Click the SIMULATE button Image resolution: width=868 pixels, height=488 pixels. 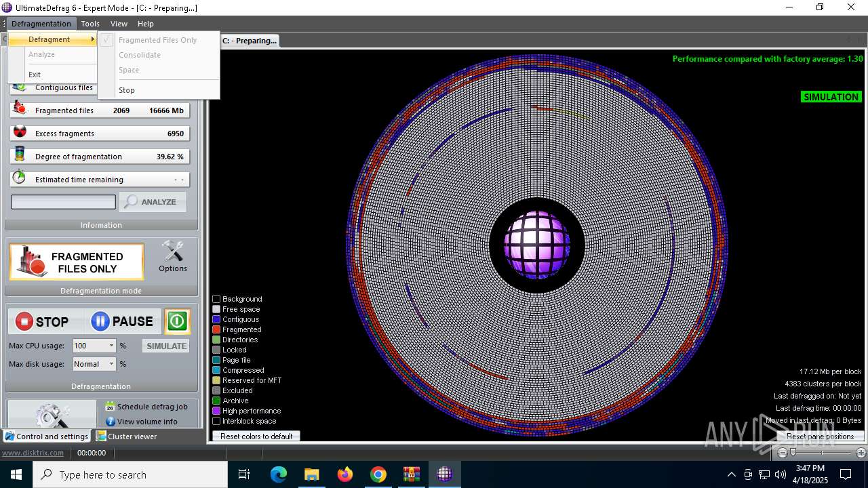(166, 346)
